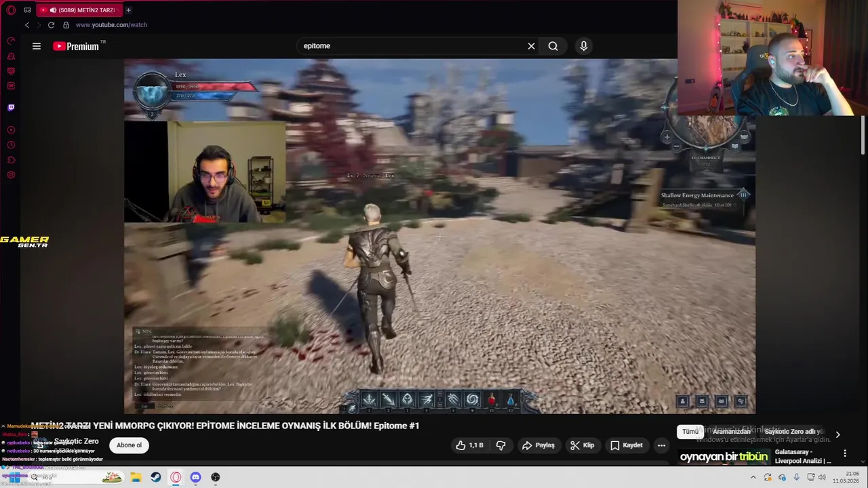Open the Opera menu logo

coord(11,10)
